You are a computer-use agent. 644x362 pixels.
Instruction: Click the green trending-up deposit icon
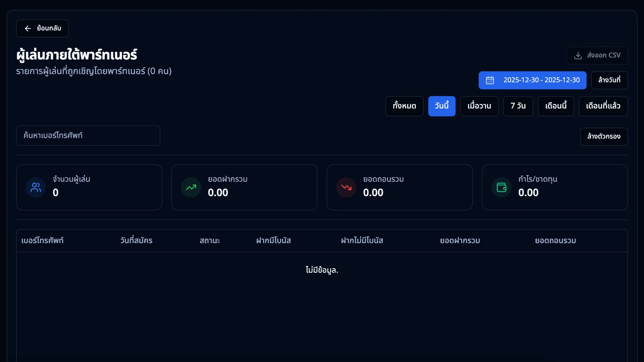click(x=191, y=187)
